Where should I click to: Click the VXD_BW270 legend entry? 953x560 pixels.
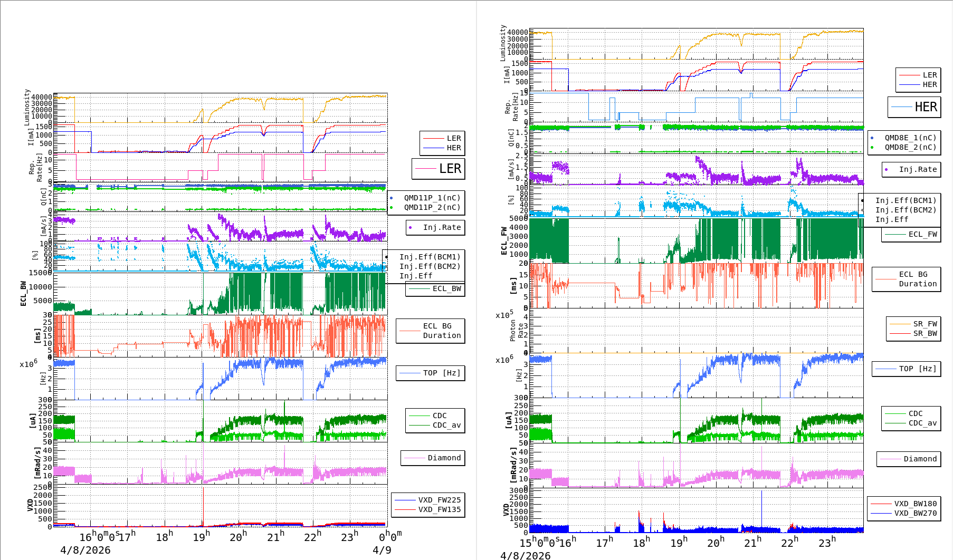point(904,513)
